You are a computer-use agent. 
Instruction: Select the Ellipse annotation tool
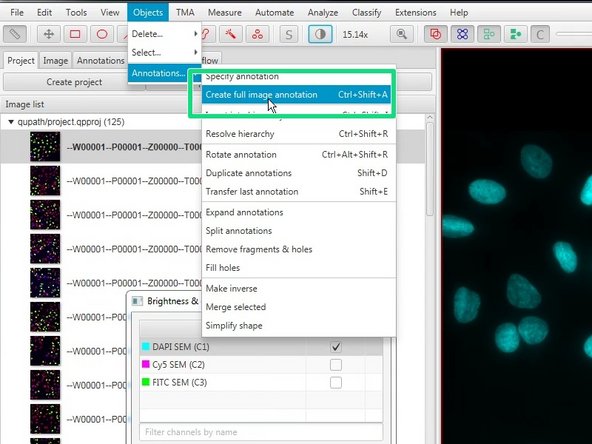click(102, 34)
